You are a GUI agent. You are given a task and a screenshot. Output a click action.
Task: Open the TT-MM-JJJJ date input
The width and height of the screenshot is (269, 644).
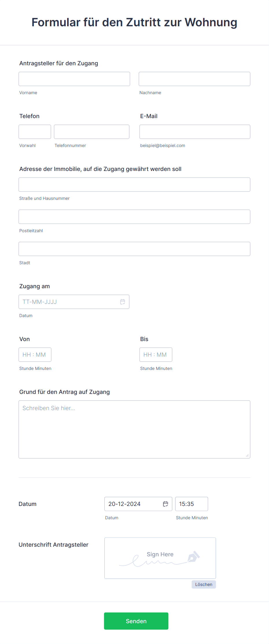pos(69,302)
